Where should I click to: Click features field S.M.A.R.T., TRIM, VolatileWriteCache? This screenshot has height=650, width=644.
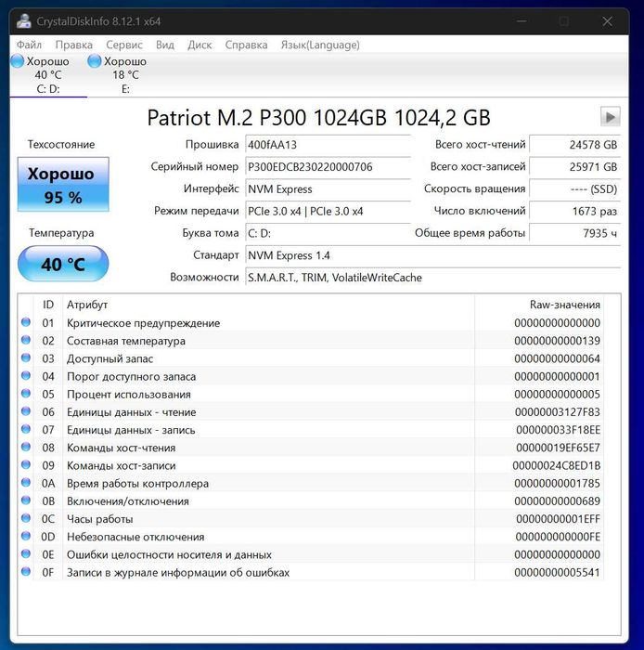432,278
